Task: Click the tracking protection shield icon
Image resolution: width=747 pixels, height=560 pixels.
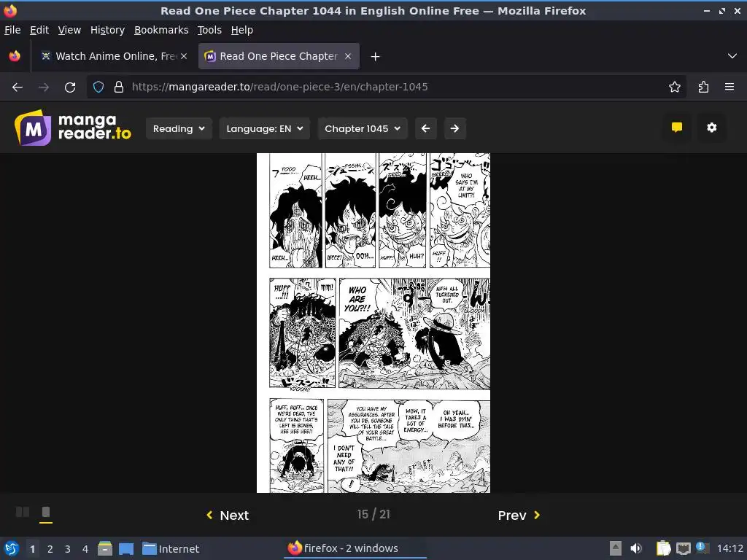Action: click(98, 87)
